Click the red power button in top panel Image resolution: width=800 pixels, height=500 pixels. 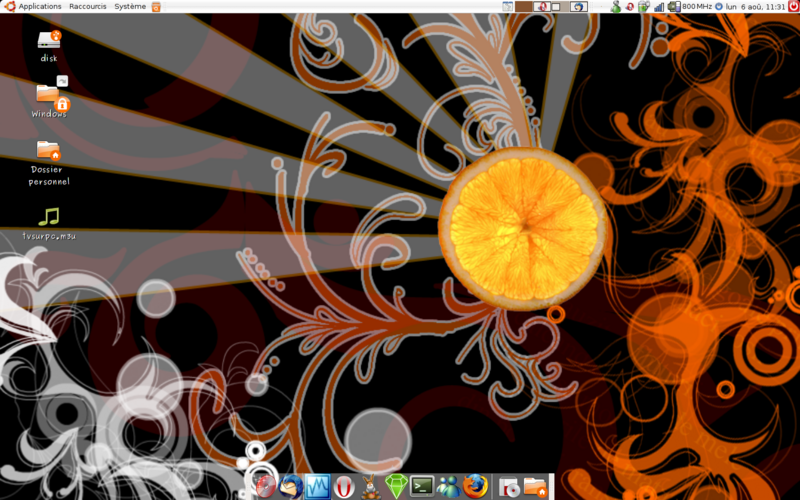point(794,6)
